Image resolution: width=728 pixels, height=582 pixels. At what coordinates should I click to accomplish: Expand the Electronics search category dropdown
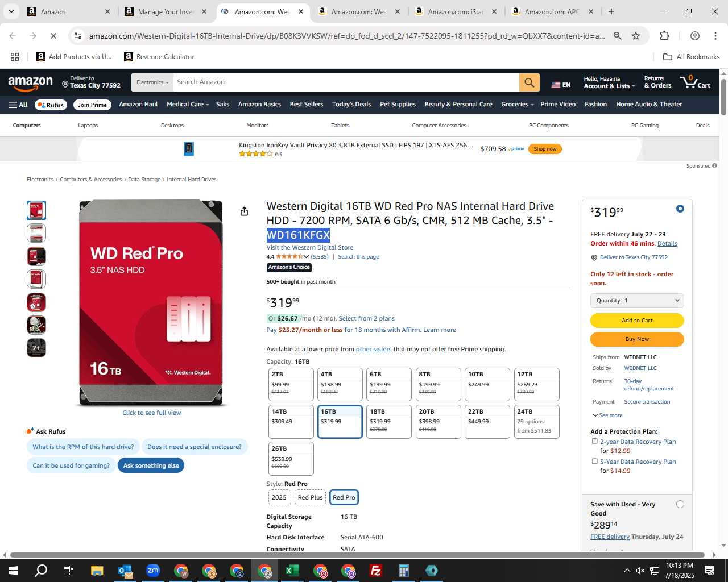152,82
